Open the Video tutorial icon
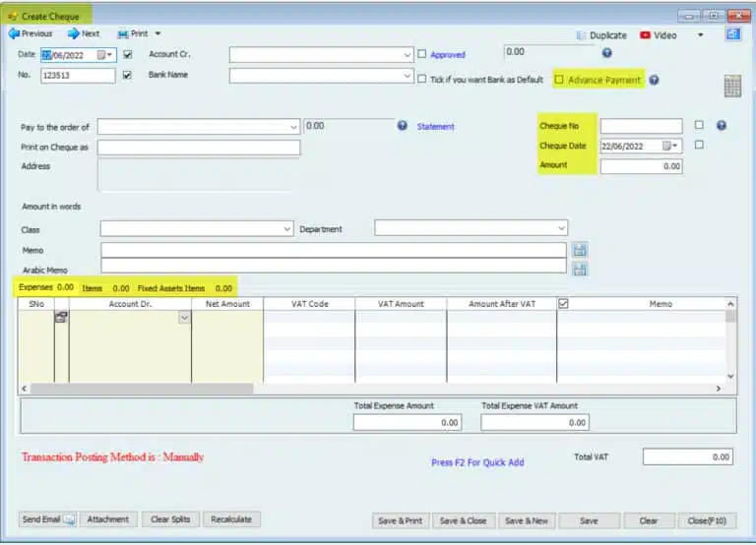This screenshot has height=545, width=756. pos(645,35)
